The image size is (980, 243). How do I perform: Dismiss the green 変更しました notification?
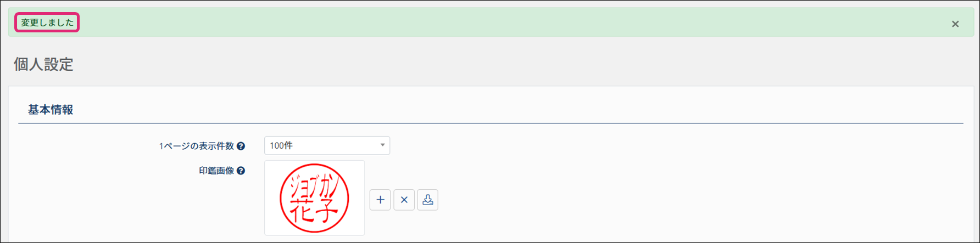[x=955, y=24]
